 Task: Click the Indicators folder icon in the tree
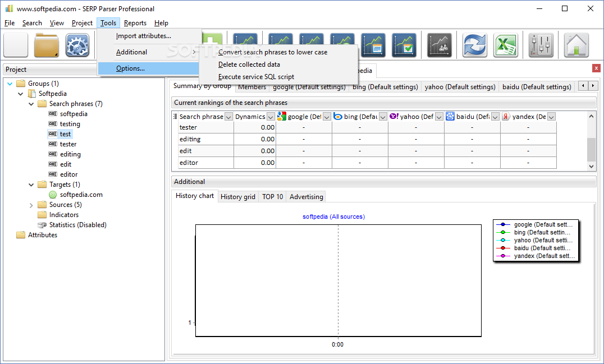(x=42, y=215)
